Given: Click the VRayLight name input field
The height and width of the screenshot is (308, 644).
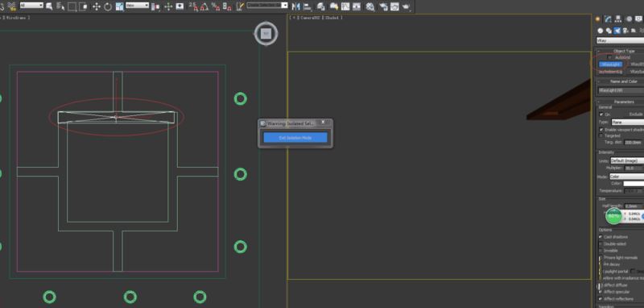Looking at the screenshot, I should click(621, 90).
